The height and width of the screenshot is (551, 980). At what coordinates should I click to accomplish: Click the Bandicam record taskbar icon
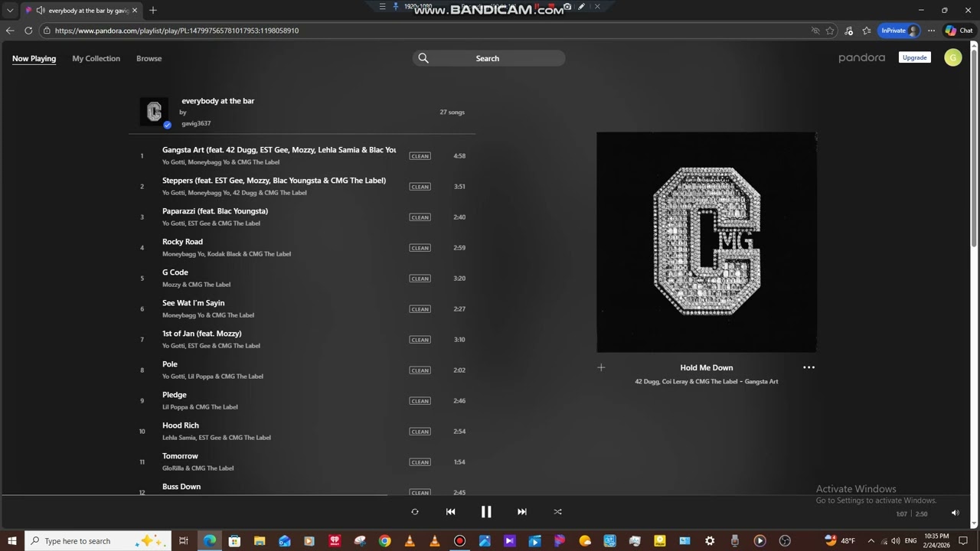(459, 541)
